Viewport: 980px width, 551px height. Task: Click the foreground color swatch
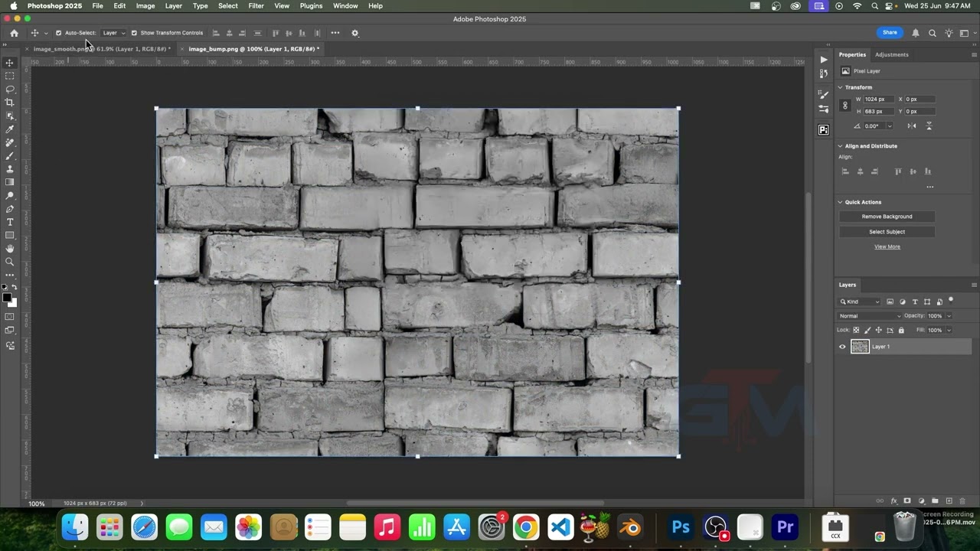[7, 298]
